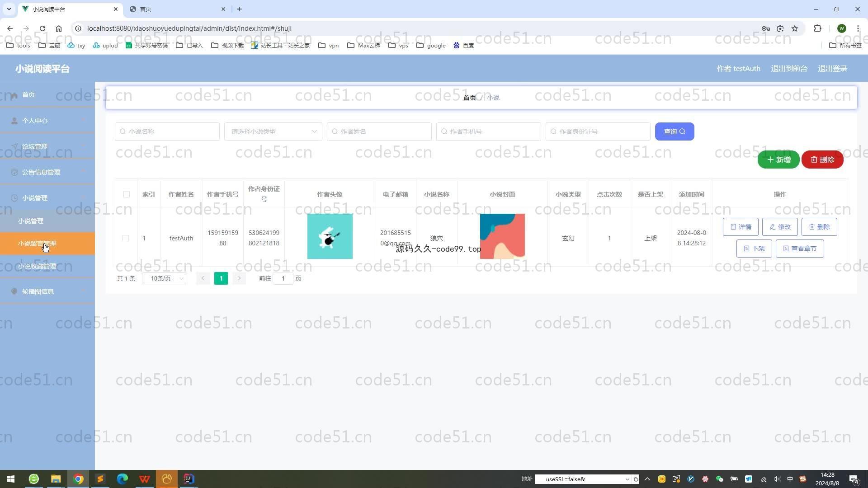Image resolution: width=868 pixels, height=488 pixels.
Task: Click browser back arrow
Action: pos(10,28)
